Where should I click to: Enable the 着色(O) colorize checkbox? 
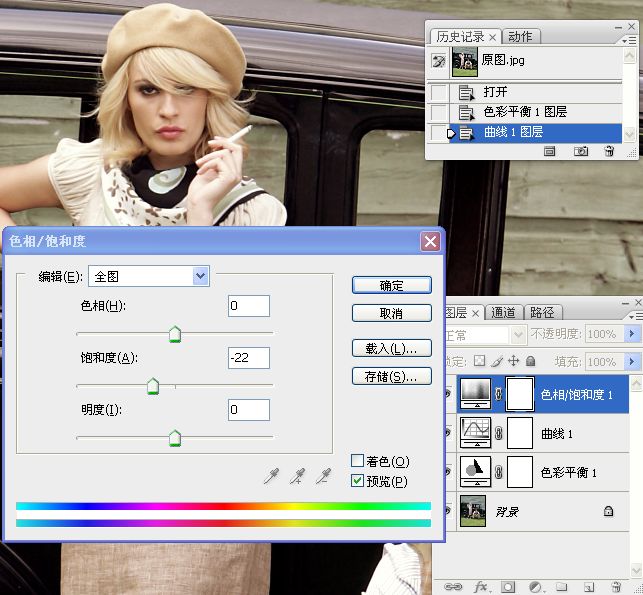tap(357, 461)
